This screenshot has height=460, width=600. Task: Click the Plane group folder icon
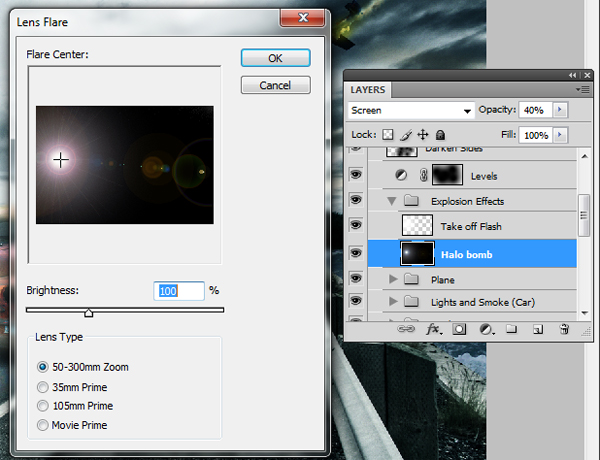pos(411,279)
